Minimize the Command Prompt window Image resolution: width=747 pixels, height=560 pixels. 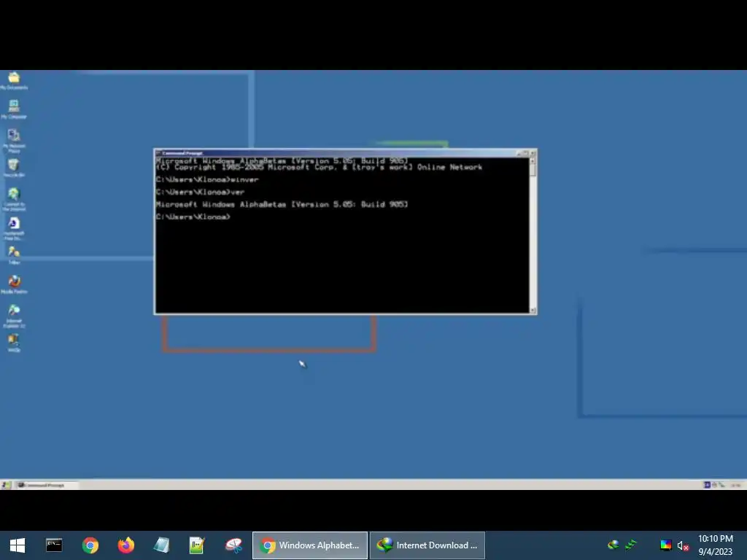(x=519, y=153)
